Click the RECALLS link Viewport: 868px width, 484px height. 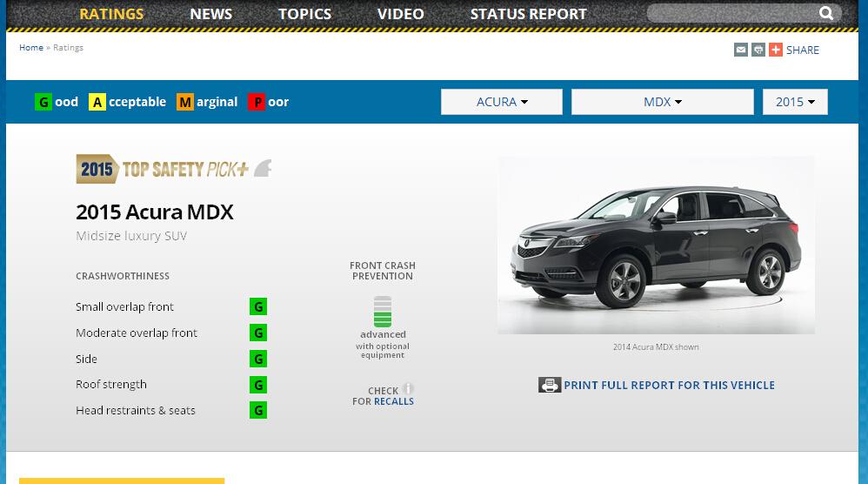pyautogui.click(x=394, y=401)
